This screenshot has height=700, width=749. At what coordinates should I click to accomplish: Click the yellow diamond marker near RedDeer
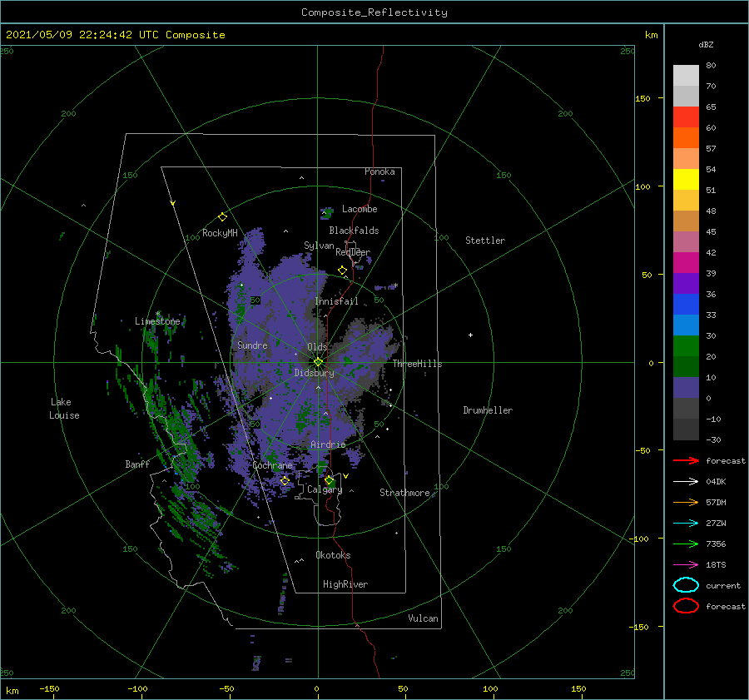(x=342, y=271)
